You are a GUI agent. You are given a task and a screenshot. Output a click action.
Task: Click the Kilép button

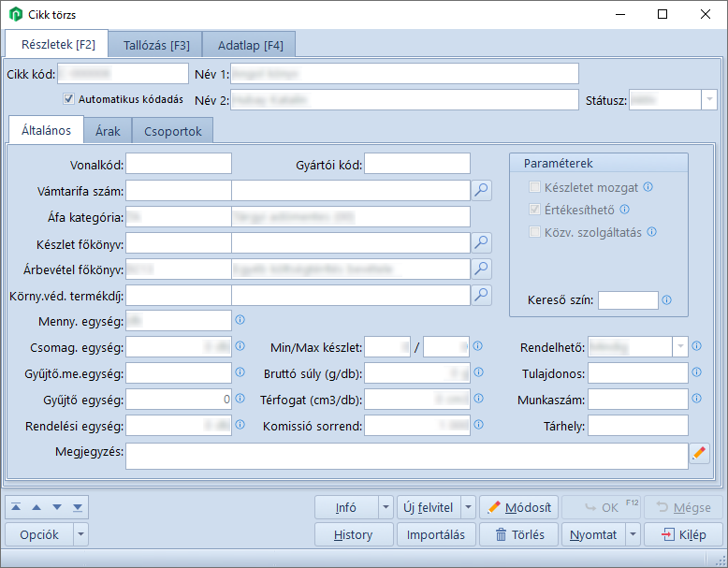pyautogui.click(x=682, y=535)
